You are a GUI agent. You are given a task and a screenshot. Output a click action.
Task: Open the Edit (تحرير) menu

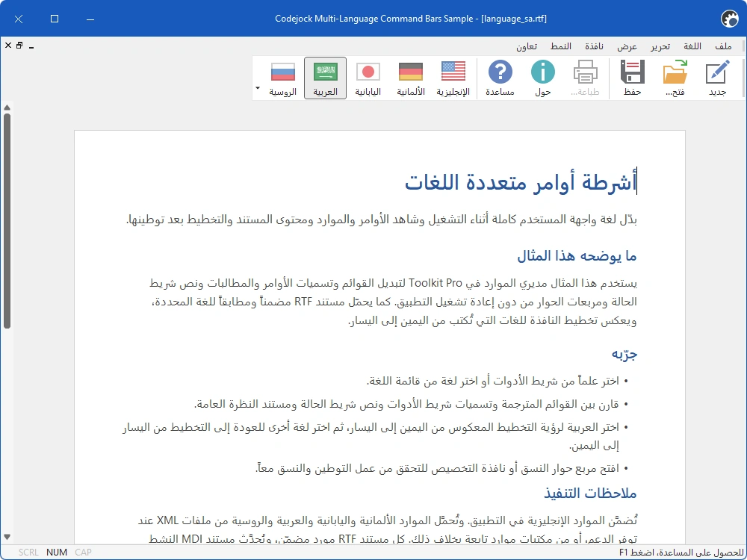point(660,46)
